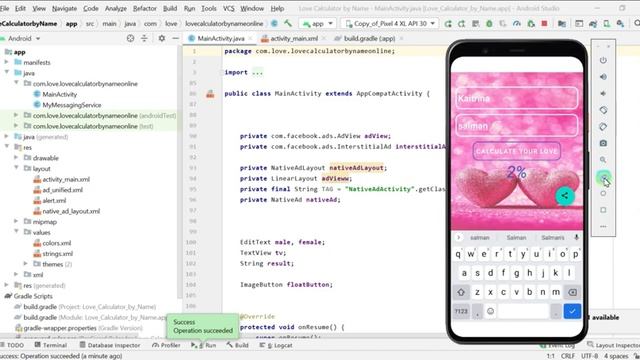Image resolution: width=640 pixels, height=360 pixels.
Task: Rotate the emulator left
Action: 603,110
